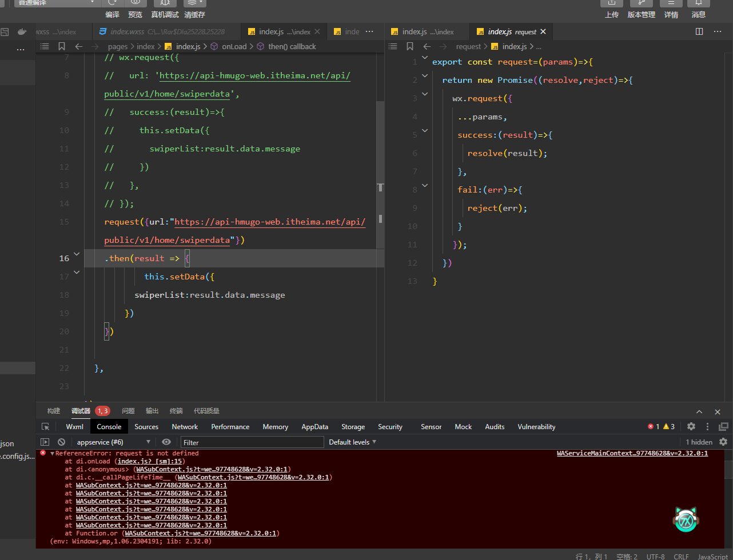Open the index.js? [sm]:15 stack link
The image size is (733, 560).
coord(150,462)
